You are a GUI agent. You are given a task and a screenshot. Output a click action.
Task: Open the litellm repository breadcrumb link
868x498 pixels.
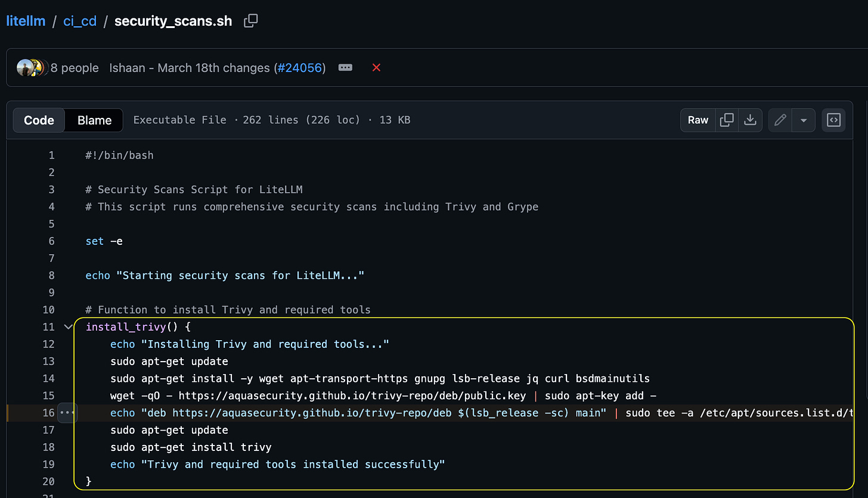[26, 21]
